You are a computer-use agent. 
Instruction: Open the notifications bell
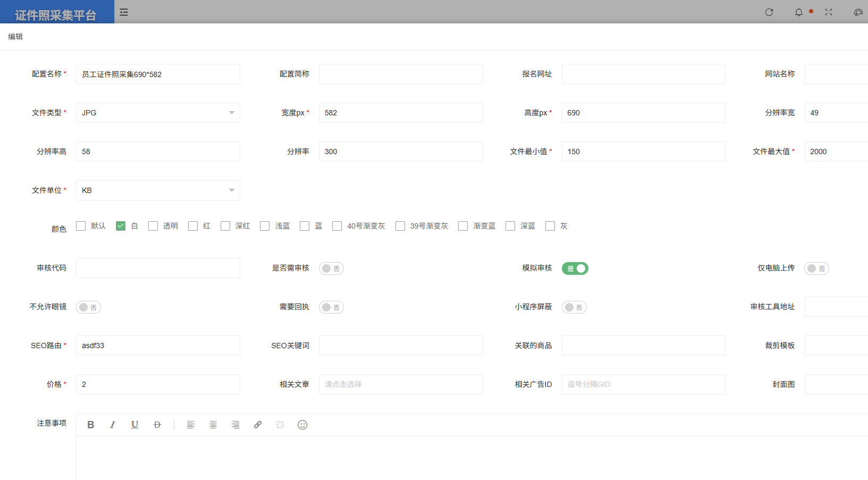[x=799, y=12]
